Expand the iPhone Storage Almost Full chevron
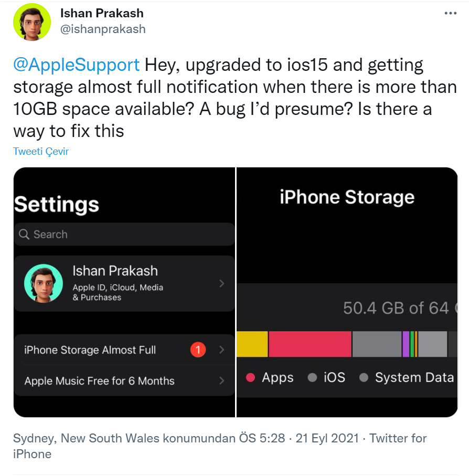 point(222,350)
